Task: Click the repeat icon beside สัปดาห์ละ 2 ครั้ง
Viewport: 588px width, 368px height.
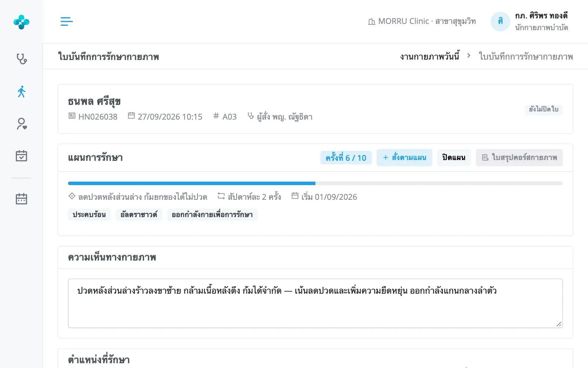Action: click(x=221, y=196)
